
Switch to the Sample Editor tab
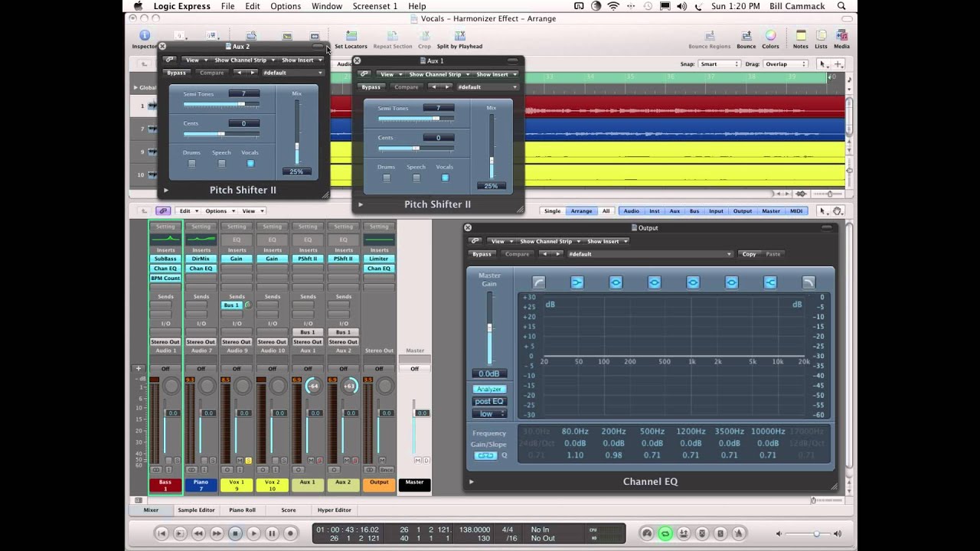197,510
